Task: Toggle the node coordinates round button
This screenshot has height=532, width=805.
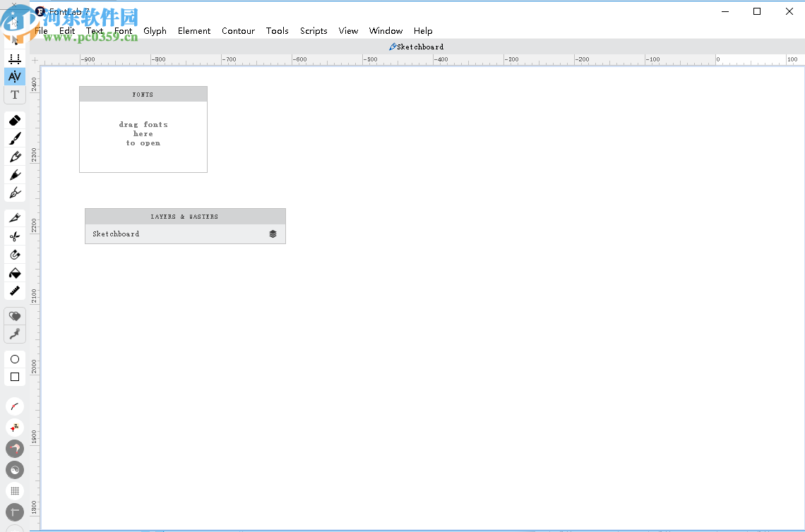Action: click(x=15, y=428)
